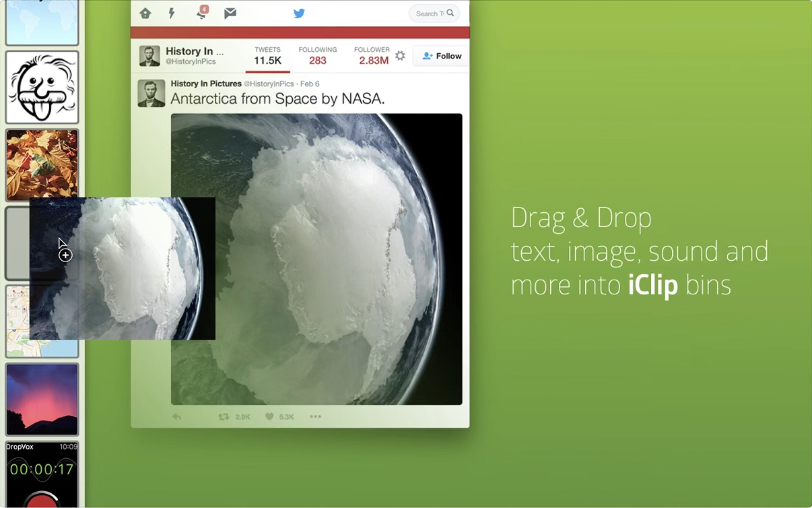Retweet the Antarctica tweet
Viewport: 812px width, 508px height.
coord(224,417)
